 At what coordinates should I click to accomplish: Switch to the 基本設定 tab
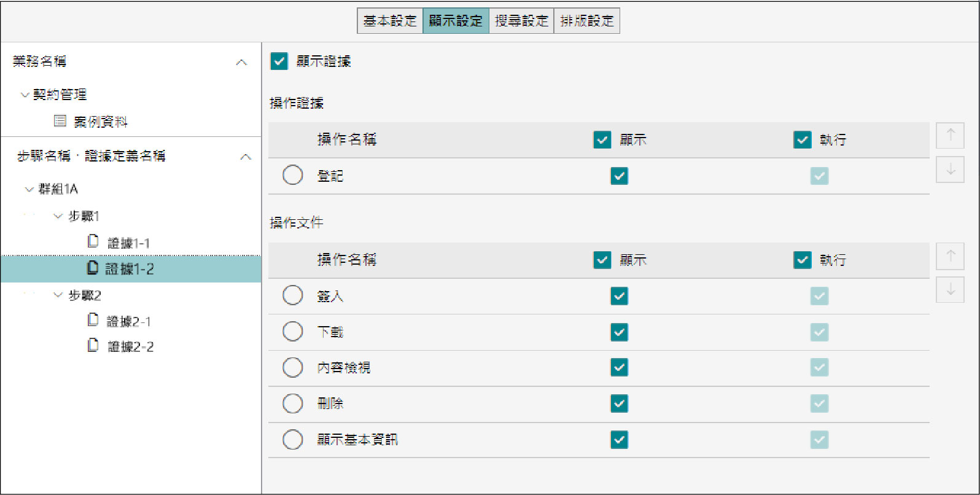click(x=390, y=21)
